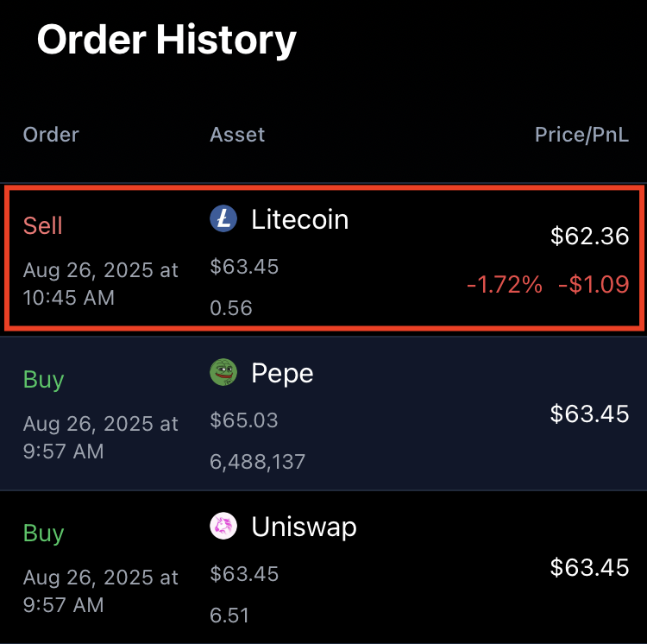Click the Litecoin coin icon
The image size is (647, 644).
click(x=223, y=218)
